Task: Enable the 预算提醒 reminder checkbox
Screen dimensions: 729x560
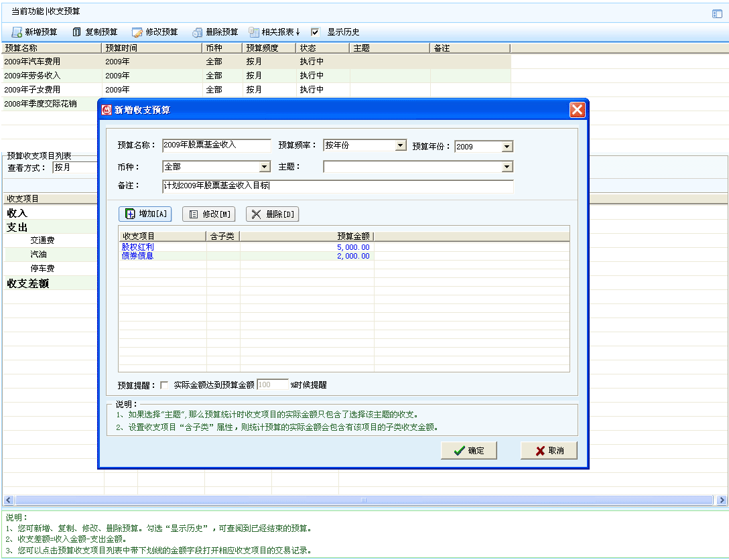Action: click(164, 385)
